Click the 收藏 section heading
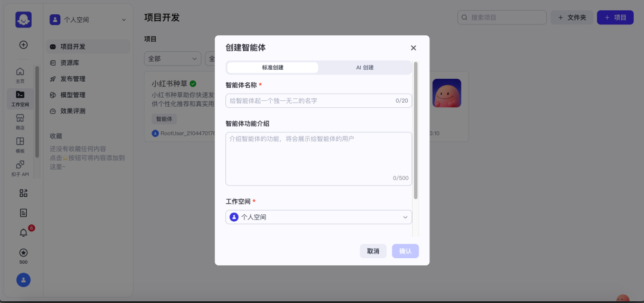This screenshot has width=644, height=303. pyautogui.click(x=56, y=136)
